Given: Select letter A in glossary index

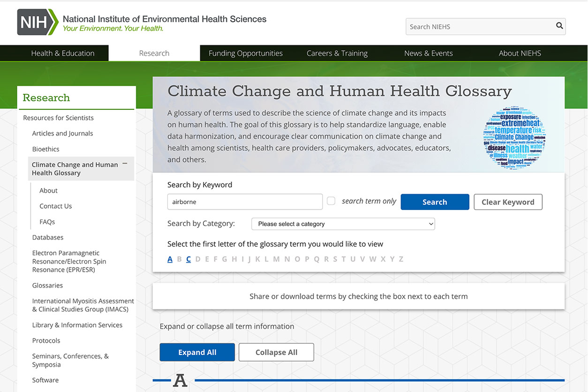Looking at the screenshot, I should (170, 259).
